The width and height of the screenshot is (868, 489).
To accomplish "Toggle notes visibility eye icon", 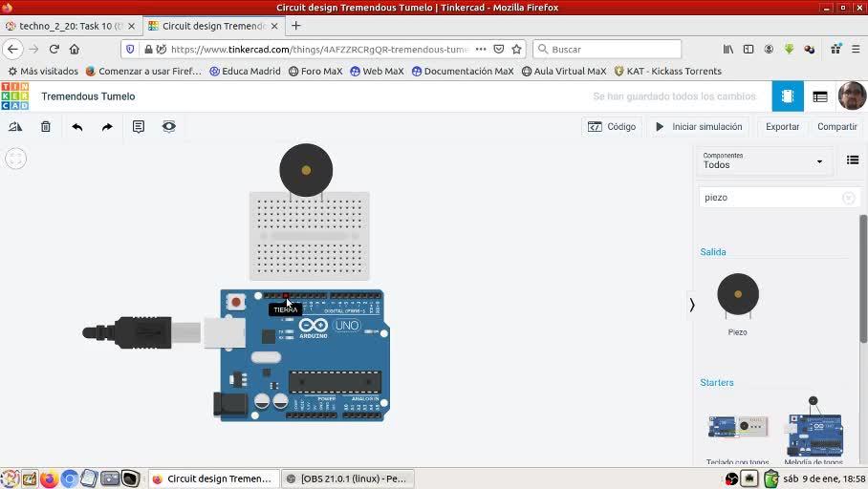I will click(x=169, y=127).
